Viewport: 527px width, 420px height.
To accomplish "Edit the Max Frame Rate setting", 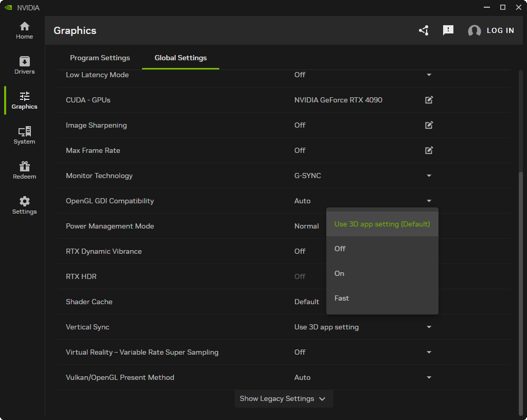I will coord(429,150).
